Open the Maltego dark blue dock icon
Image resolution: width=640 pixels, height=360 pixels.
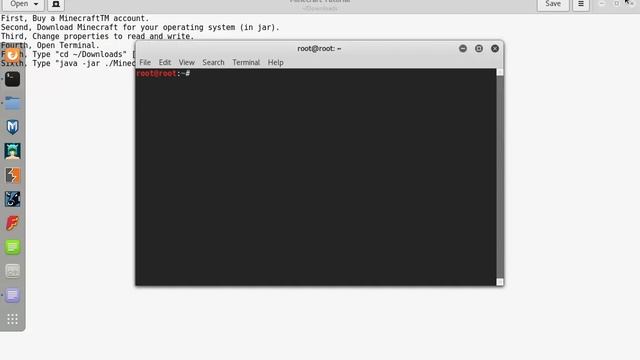click(12, 199)
